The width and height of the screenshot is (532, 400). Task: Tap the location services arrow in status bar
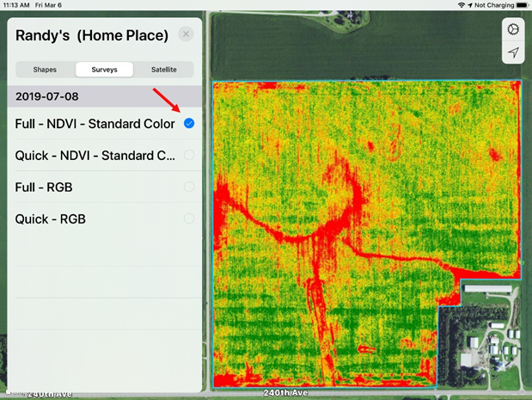(x=470, y=5)
